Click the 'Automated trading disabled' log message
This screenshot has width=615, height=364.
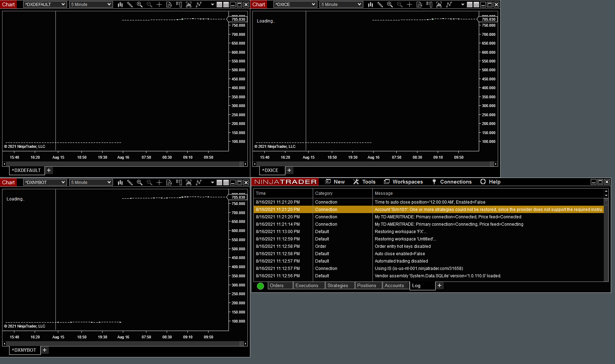[x=401, y=261]
